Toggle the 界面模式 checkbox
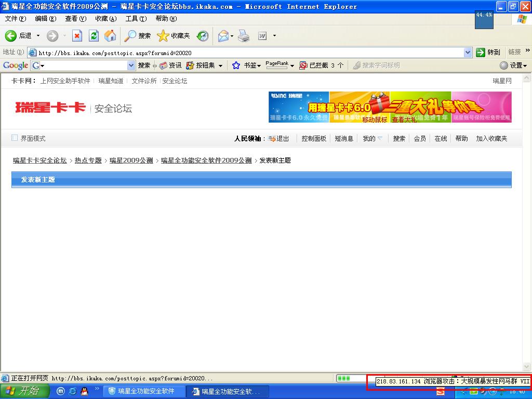The width and height of the screenshot is (532, 399). coord(14,138)
